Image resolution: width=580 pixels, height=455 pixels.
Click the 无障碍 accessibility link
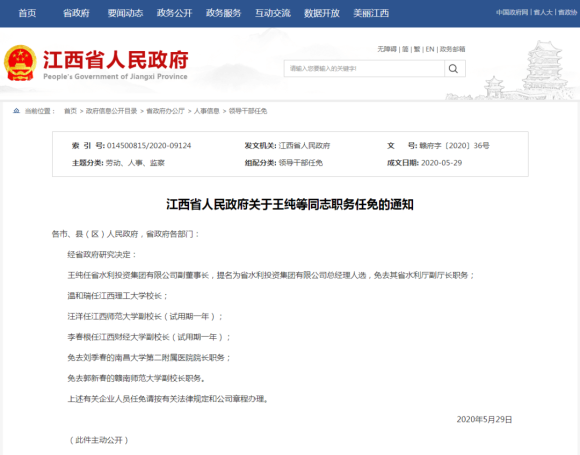click(x=387, y=49)
